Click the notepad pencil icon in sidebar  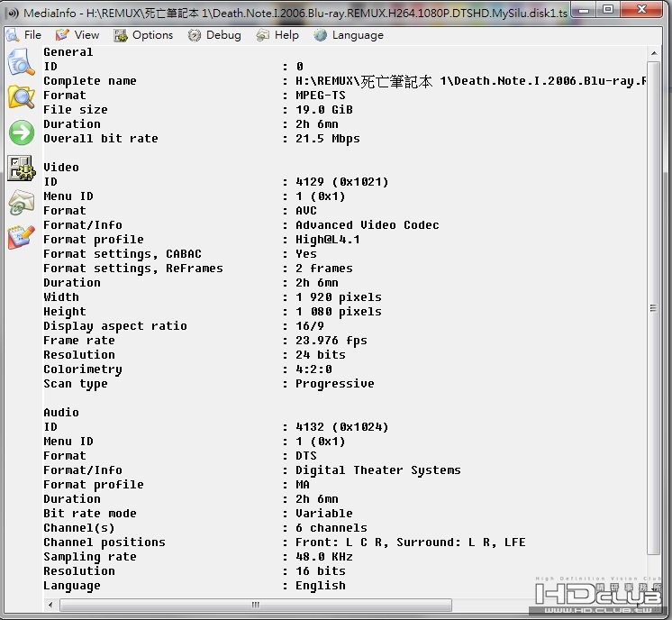pyautogui.click(x=21, y=237)
